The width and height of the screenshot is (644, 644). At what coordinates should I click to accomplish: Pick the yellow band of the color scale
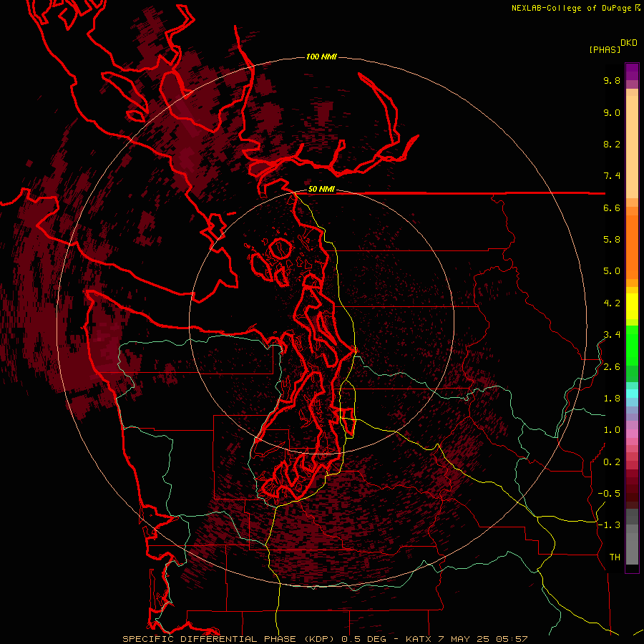click(632, 306)
